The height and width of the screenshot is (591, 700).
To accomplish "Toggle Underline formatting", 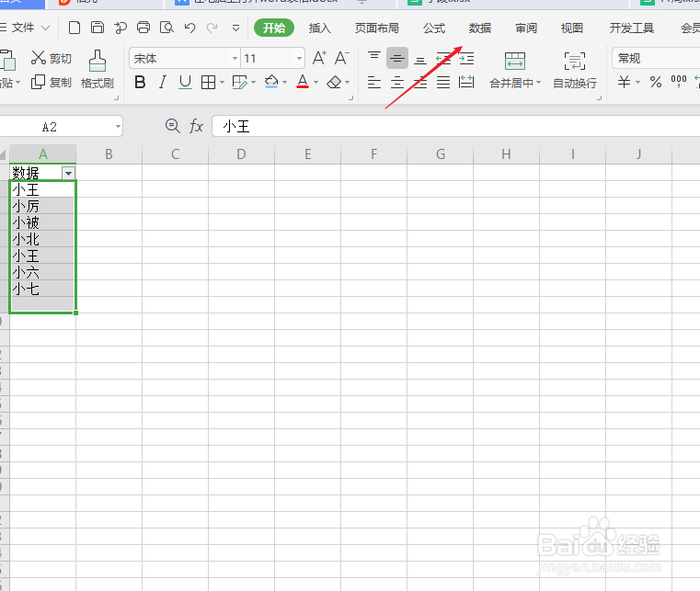I will pyautogui.click(x=185, y=82).
